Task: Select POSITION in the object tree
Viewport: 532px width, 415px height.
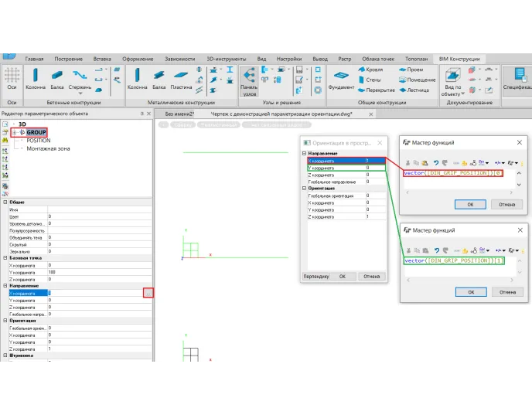Action: point(39,141)
